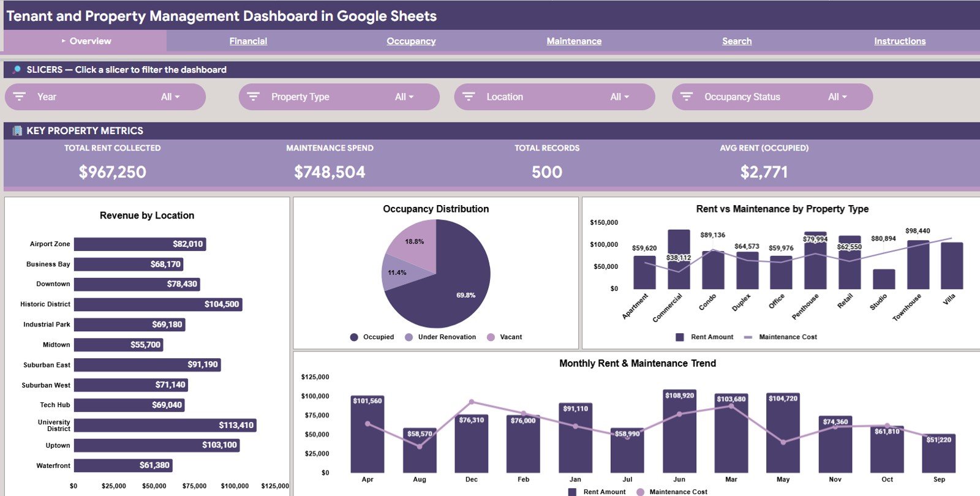Image resolution: width=980 pixels, height=496 pixels.
Task: Select the Downtown revenue bar
Action: pyautogui.click(x=137, y=284)
